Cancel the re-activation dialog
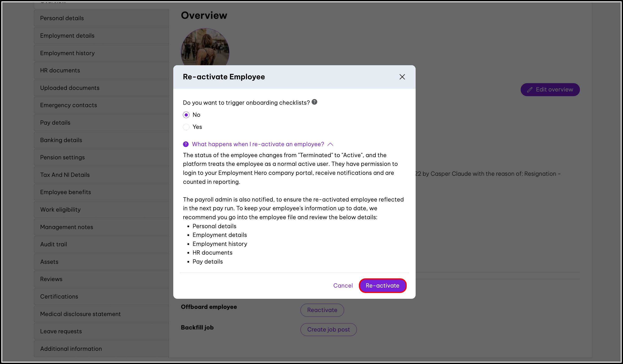 click(x=343, y=286)
